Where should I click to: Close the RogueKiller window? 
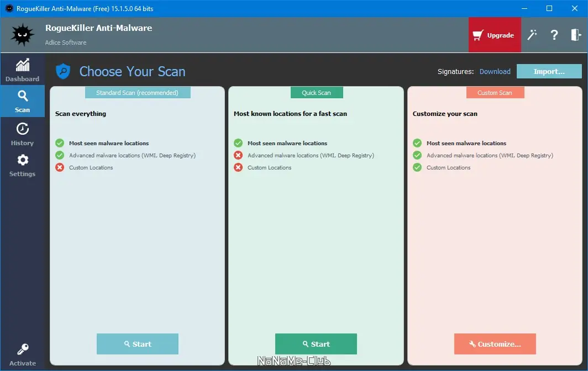point(575,8)
